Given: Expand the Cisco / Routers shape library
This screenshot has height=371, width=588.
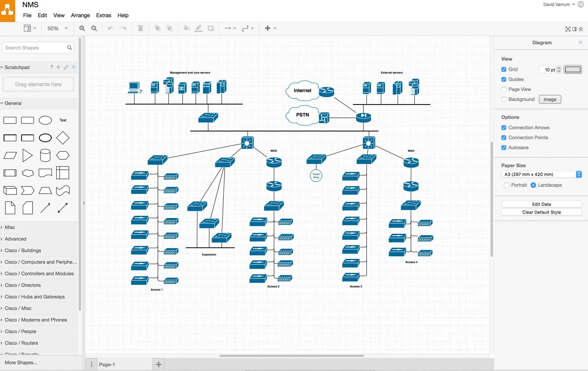Looking at the screenshot, I should [21, 343].
